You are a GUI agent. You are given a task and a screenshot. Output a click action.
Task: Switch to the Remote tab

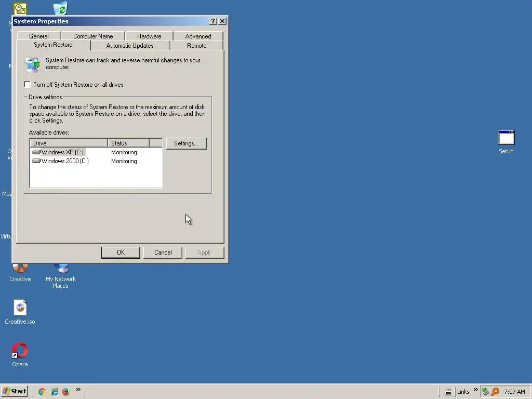click(197, 46)
